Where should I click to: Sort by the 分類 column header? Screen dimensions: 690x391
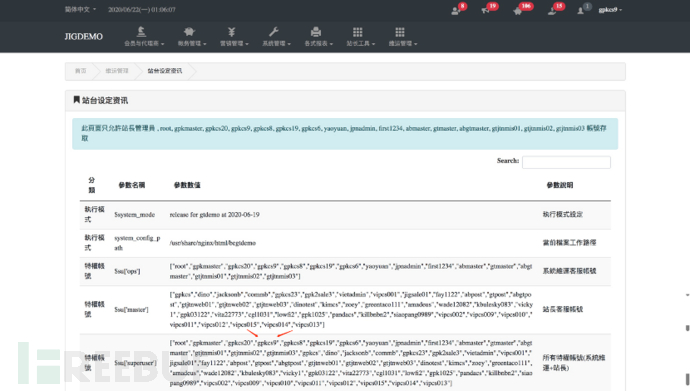(x=92, y=185)
